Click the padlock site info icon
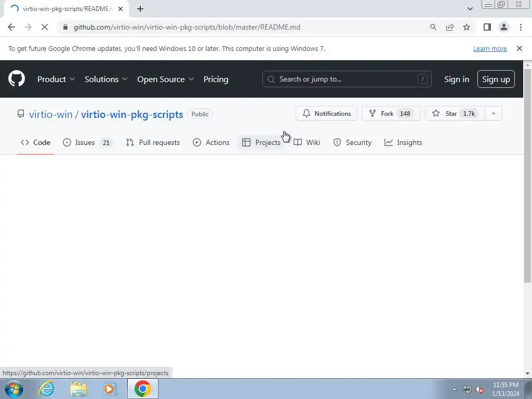 (x=65, y=27)
